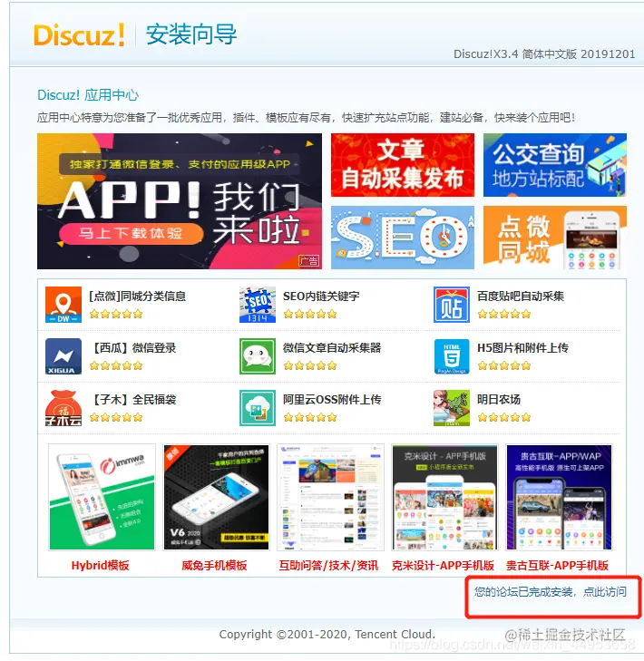Click the 阿里云OSS附件上传 title
The image size is (644, 661).
click(x=332, y=400)
